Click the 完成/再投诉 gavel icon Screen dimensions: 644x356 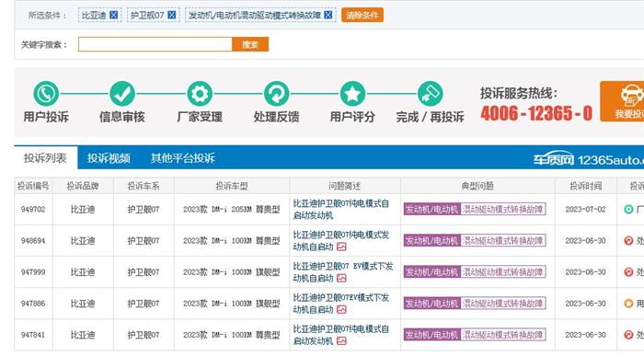pos(430,94)
